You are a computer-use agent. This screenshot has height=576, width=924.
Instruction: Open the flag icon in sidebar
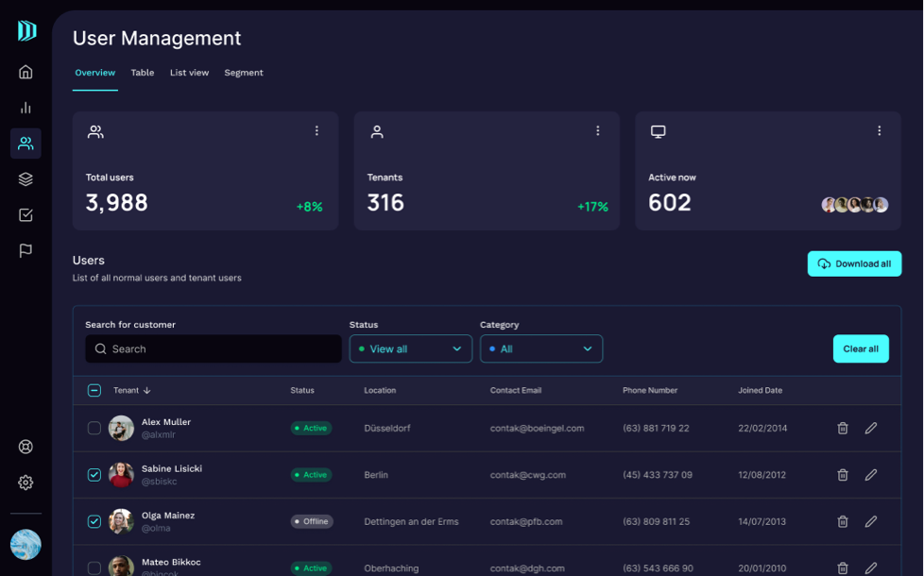pyautogui.click(x=26, y=251)
